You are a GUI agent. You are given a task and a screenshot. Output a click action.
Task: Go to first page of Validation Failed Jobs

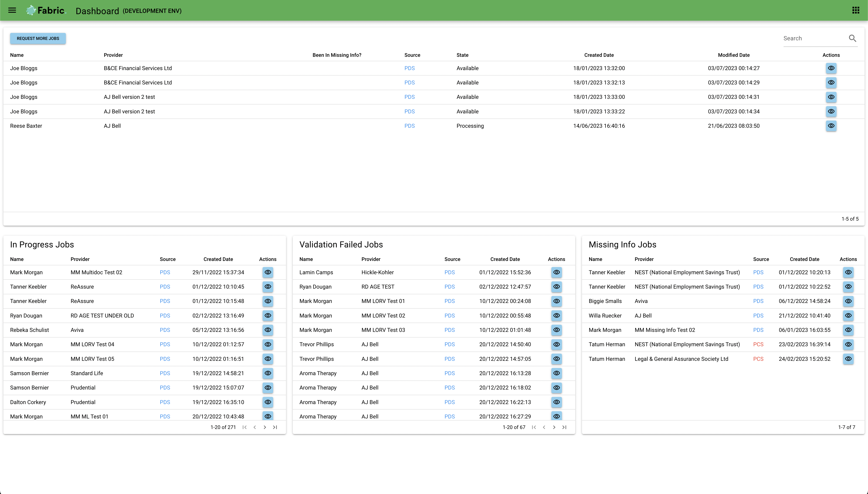point(534,427)
